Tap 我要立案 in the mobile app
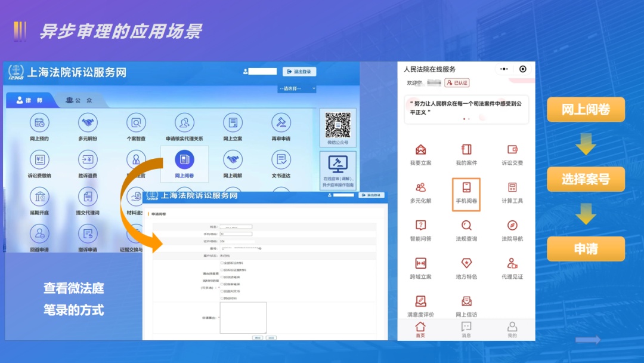644x363 pixels. (420, 155)
